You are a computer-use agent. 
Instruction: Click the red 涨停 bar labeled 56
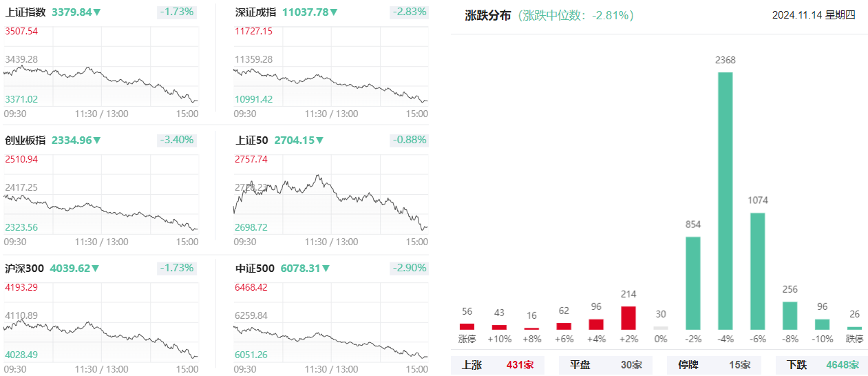[x=467, y=326]
